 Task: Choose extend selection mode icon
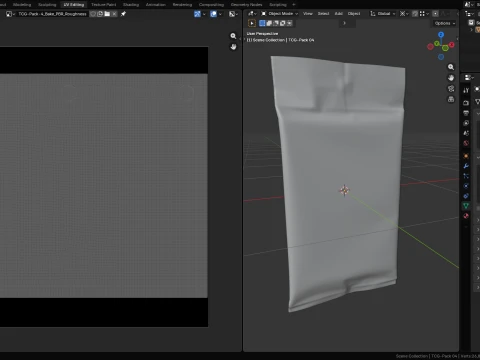click(x=269, y=23)
